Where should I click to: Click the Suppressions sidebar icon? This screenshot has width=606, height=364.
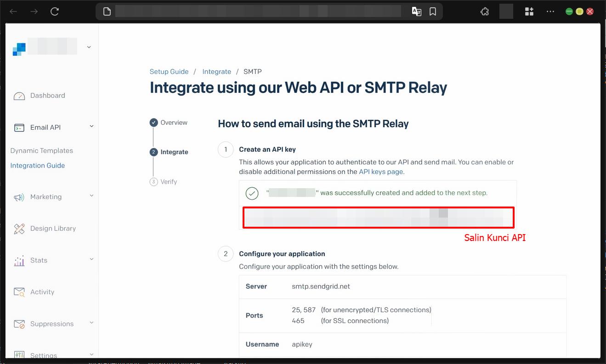(19, 324)
